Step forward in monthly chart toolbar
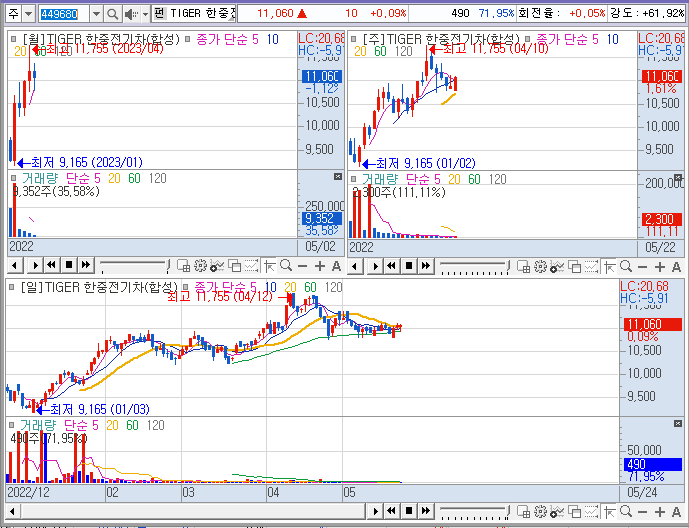 pos(36,265)
